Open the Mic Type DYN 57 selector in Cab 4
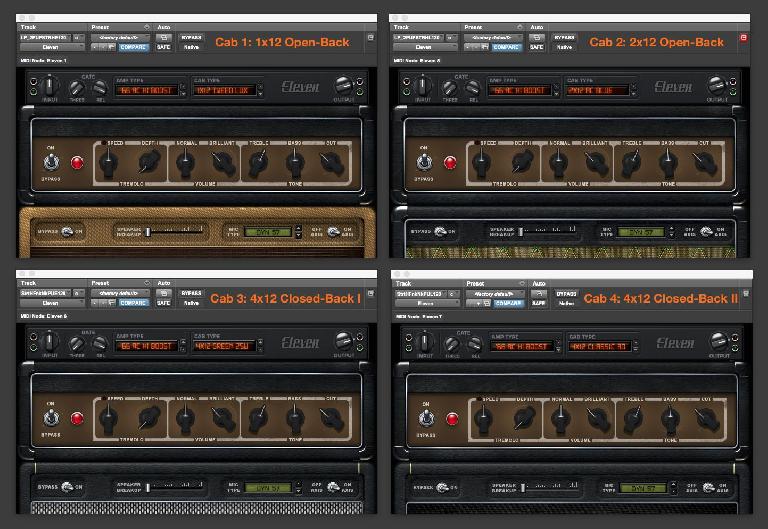768x529 pixels. (644, 488)
